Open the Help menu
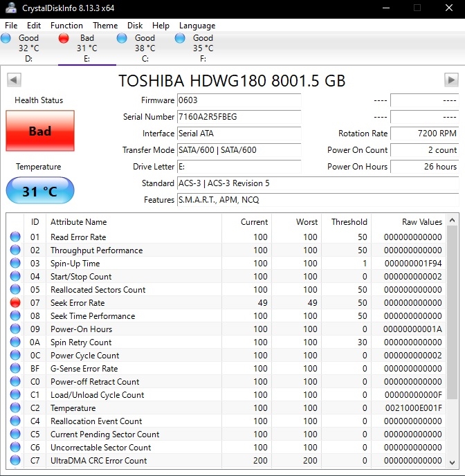 161,26
